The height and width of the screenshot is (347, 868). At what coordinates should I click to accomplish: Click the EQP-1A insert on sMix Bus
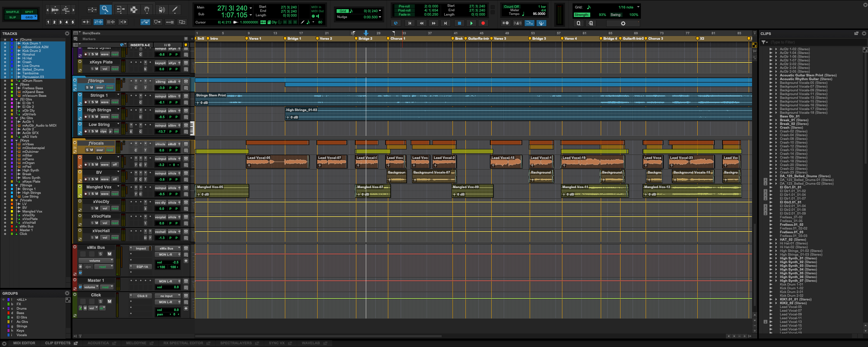[x=142, y=267]
